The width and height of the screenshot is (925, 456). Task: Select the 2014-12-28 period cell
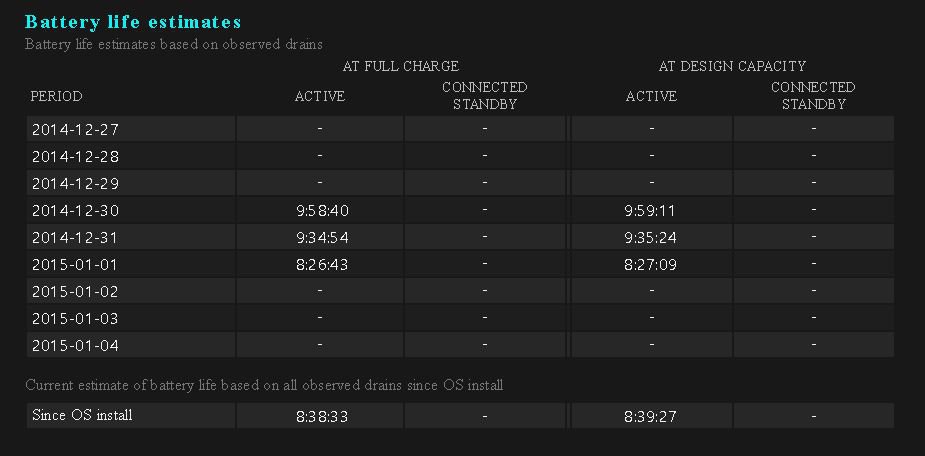click(x=75, y=156)
